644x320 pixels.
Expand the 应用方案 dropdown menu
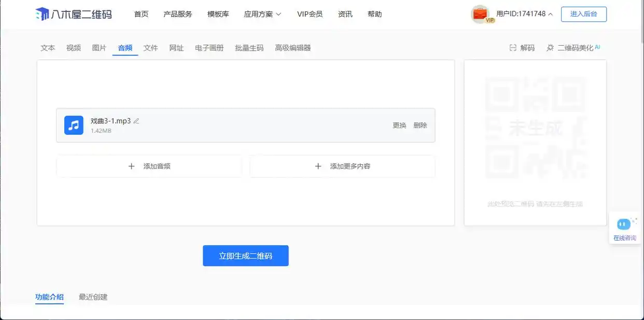(262, 14)
